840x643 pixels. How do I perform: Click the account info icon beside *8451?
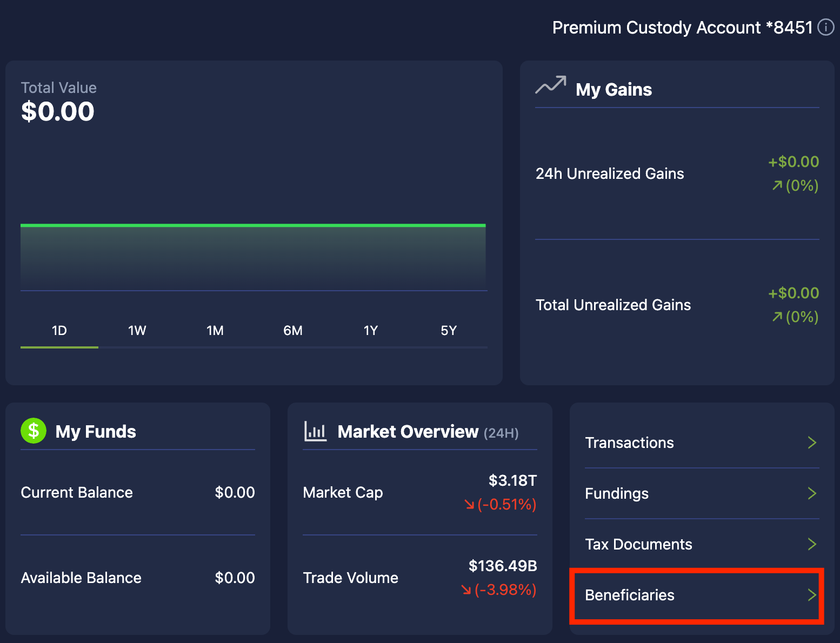tap(825, 27)
